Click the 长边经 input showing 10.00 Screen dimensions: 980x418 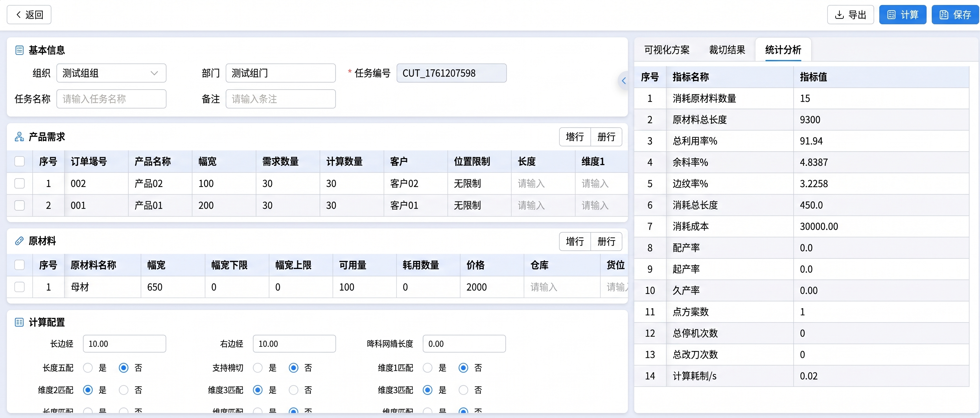point(124,344)
